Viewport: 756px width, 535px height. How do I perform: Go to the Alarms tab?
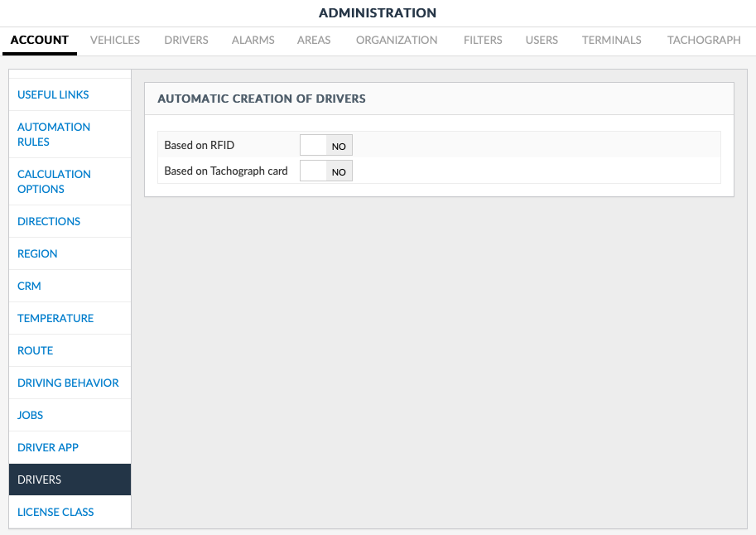pyautogui.click(x=253, y=40)
